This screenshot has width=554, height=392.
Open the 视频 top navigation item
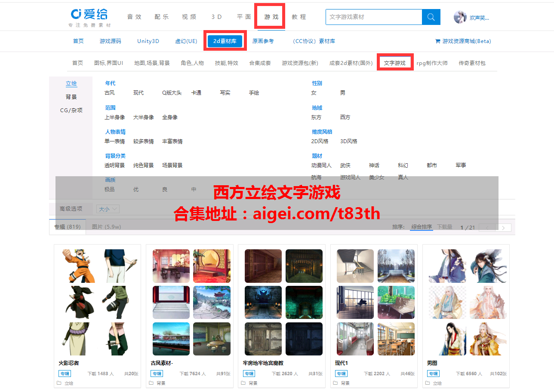pyautogui.click(x=189, y=17)
